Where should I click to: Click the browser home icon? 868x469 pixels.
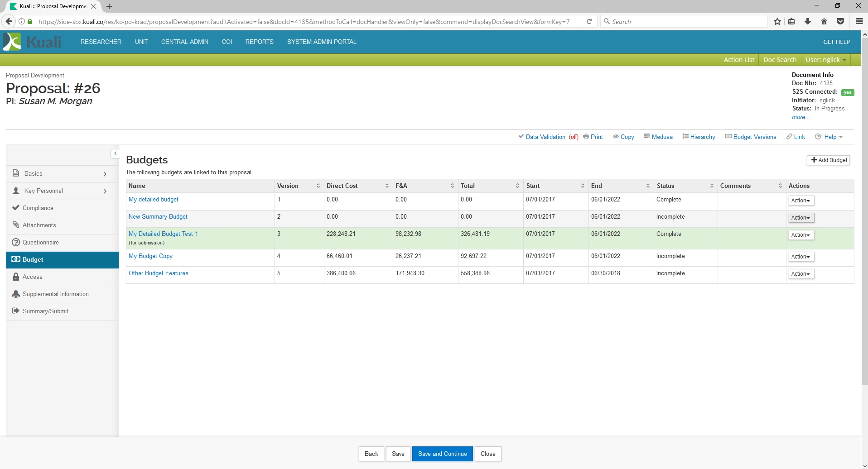[x=824, y=21]
